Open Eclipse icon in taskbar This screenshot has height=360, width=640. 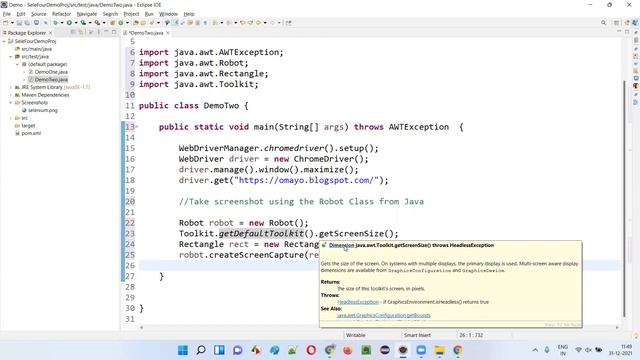(384, 350)
